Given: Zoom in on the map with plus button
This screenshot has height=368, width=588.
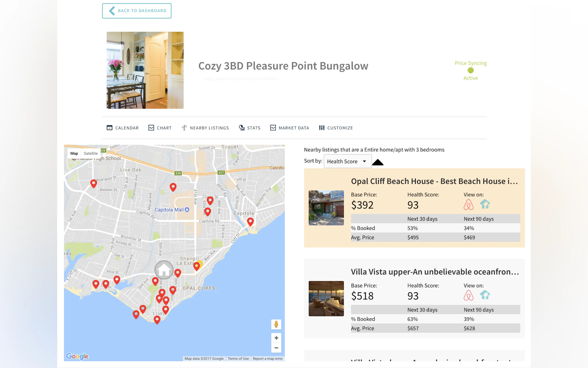Looking at the screenshot, I should [x=276, y=338].
